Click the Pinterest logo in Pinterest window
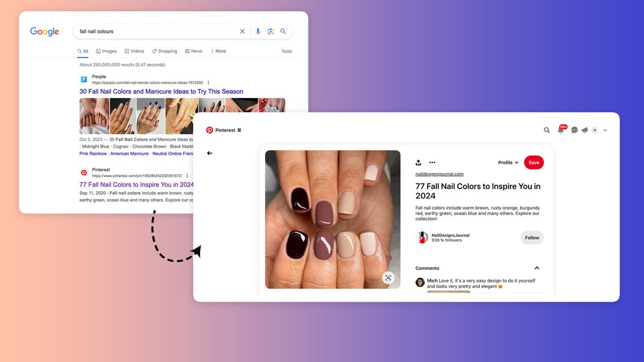The height and width of the screenshot is (362, 644). tap(210, 130)
